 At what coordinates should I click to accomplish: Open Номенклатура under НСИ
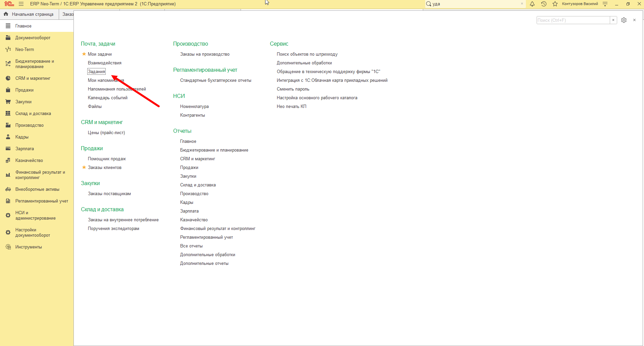point(194,106)
